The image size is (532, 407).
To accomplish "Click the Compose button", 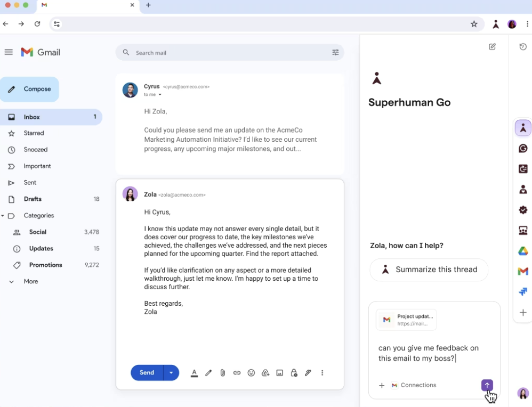I will click(29, 89).
